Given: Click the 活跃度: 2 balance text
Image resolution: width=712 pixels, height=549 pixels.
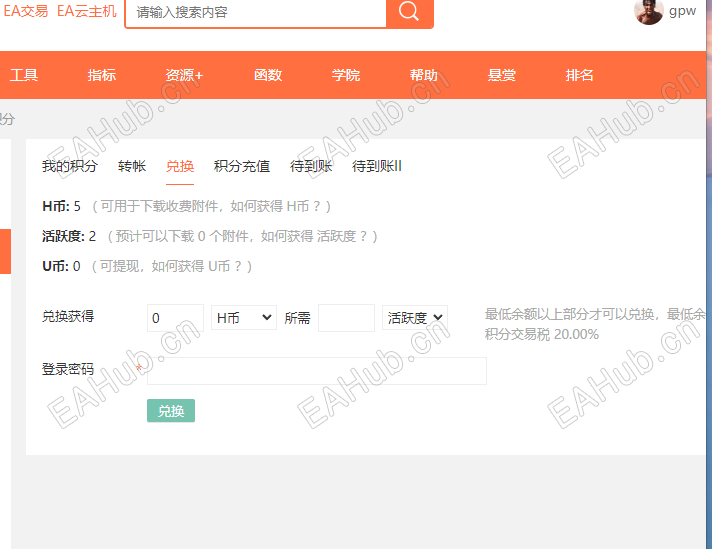Looking at the screenshot, I should [69, 236].
